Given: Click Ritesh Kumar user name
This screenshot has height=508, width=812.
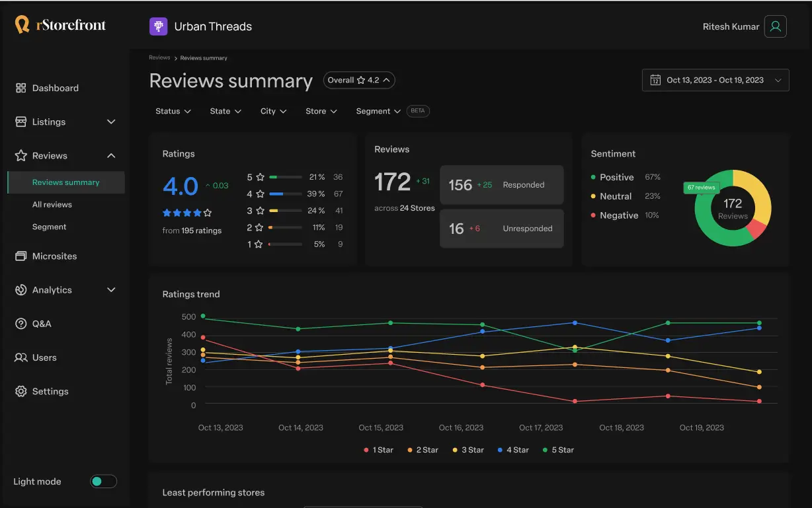Looking at the screenshot, I should click(x=731, y=26).
